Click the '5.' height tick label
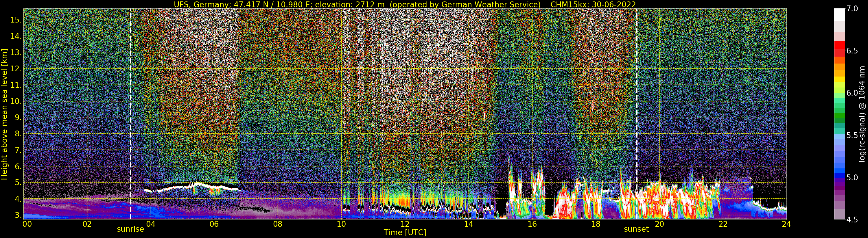The height and width of the screenshot is (238, 868). [18, 183]
